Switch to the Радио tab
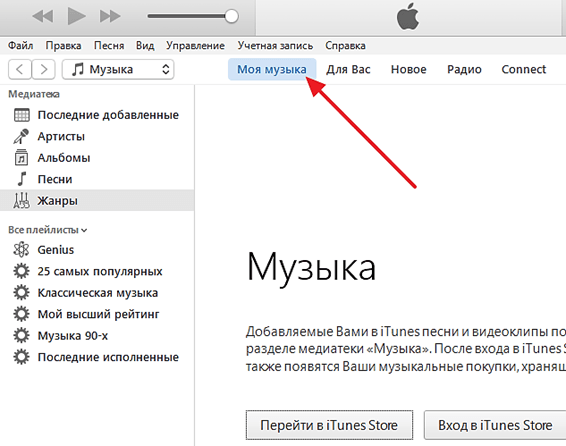Viewport: 566px width, 446px height. tap(464, 69)
